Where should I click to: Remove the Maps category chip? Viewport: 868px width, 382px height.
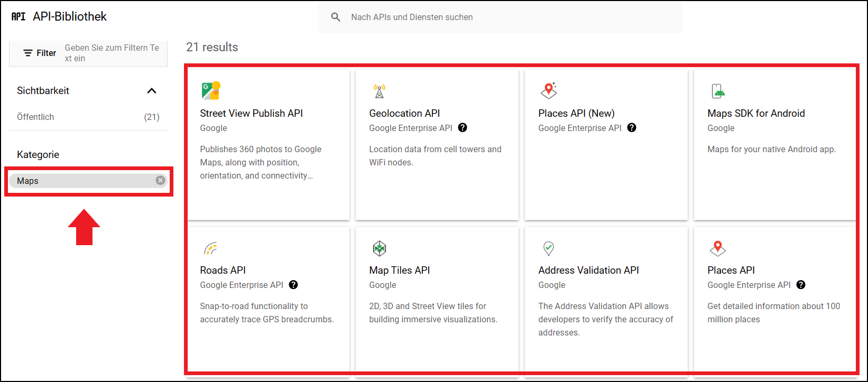[160, 181]
